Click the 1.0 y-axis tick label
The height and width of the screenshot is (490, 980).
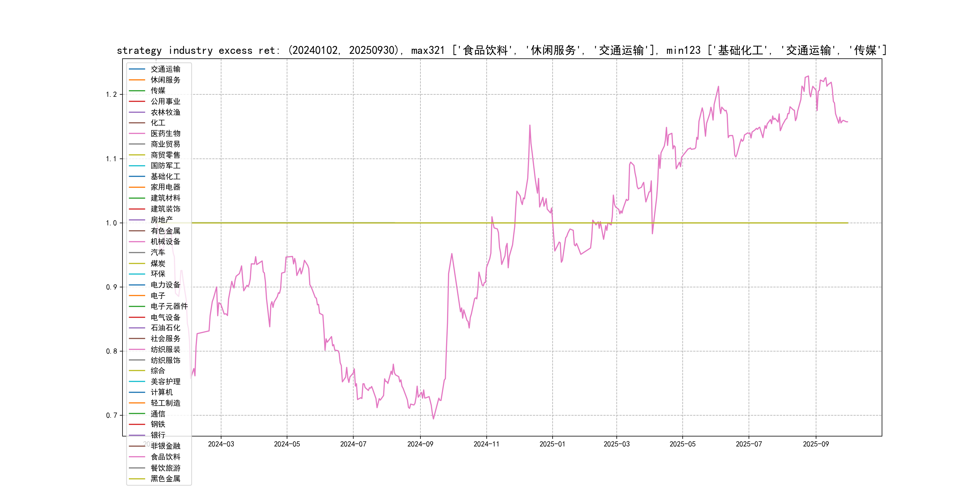click(x=111, y=223)
